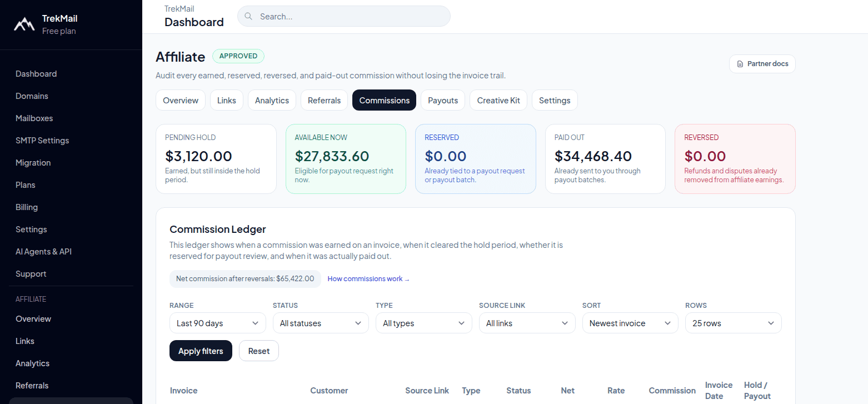Open the Sort dropdown set to Newest invoice

[630, 323]
